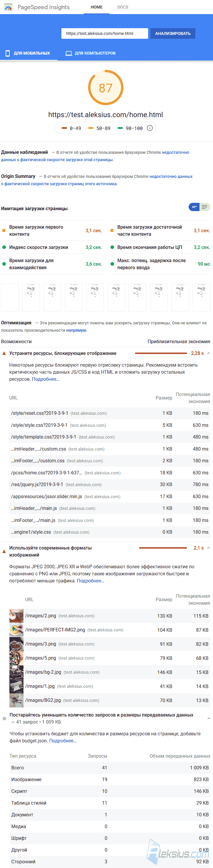This screenshot has height=868, width=213.
Task: Open Подробнее link under image formats
Action: pyautogui.click(x=90, y=581)
